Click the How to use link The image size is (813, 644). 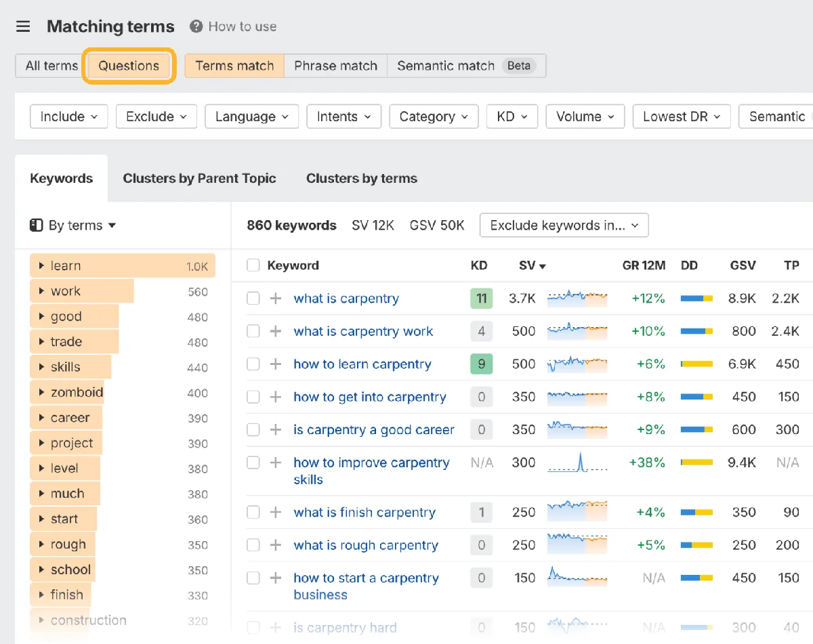click(x=243, y=26)
